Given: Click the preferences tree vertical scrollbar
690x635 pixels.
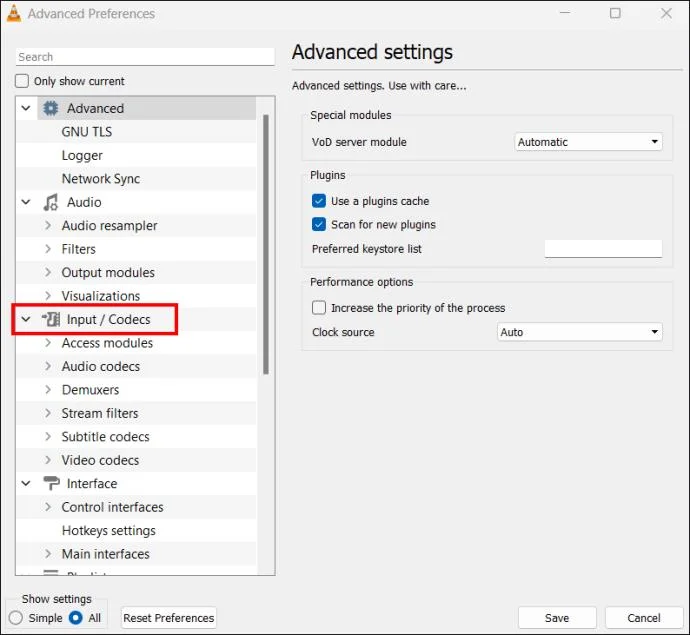Looking at the screenshot, I should coord(266,244).
